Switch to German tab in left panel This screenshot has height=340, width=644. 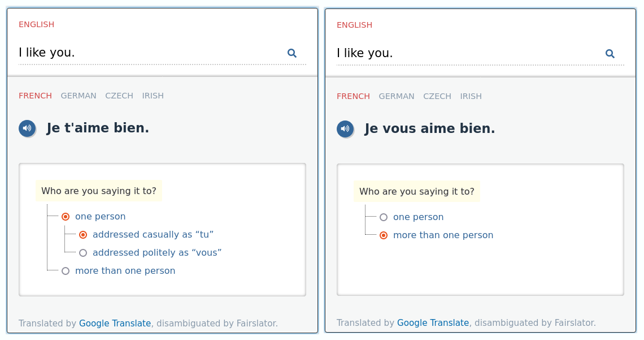coord(79,96)
